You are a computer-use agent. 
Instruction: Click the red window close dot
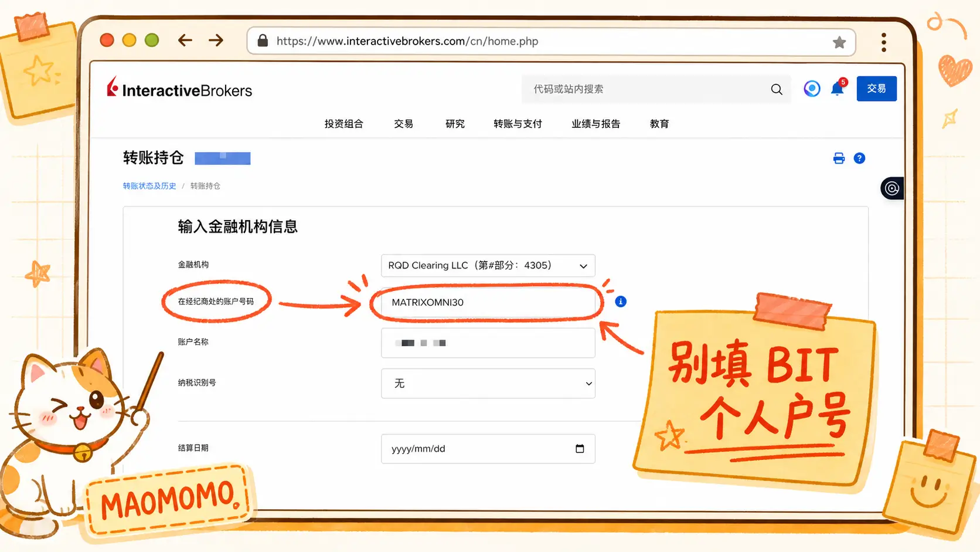click(x=107, y=40)
